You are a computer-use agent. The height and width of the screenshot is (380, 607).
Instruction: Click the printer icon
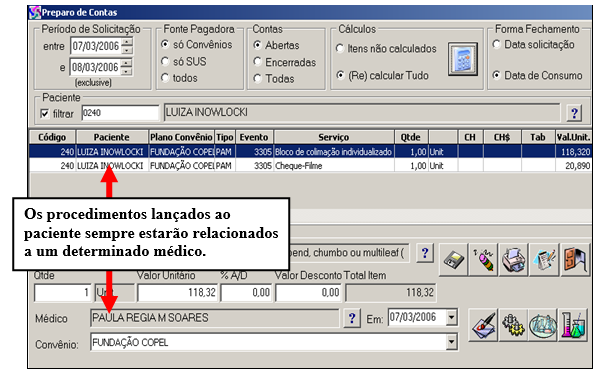click(x=514, y=260)
